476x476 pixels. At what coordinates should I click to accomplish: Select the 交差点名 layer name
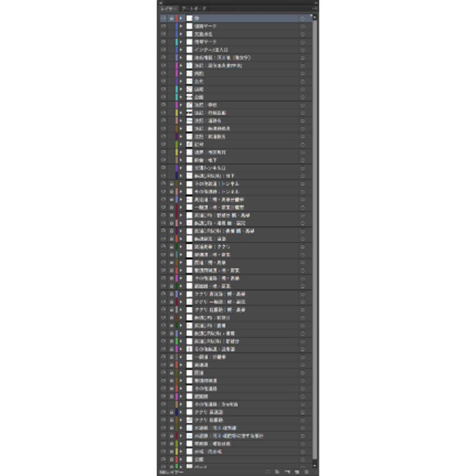click(203, 34)
